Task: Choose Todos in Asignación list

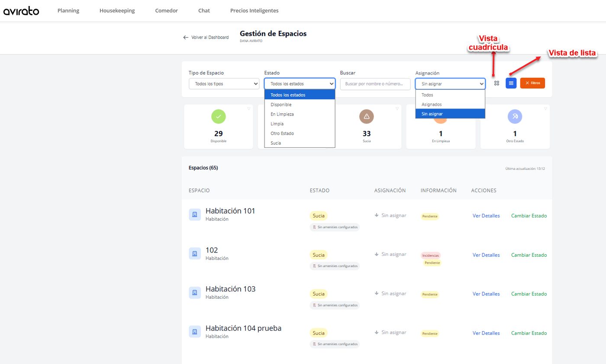Action: tap(450, 95)
